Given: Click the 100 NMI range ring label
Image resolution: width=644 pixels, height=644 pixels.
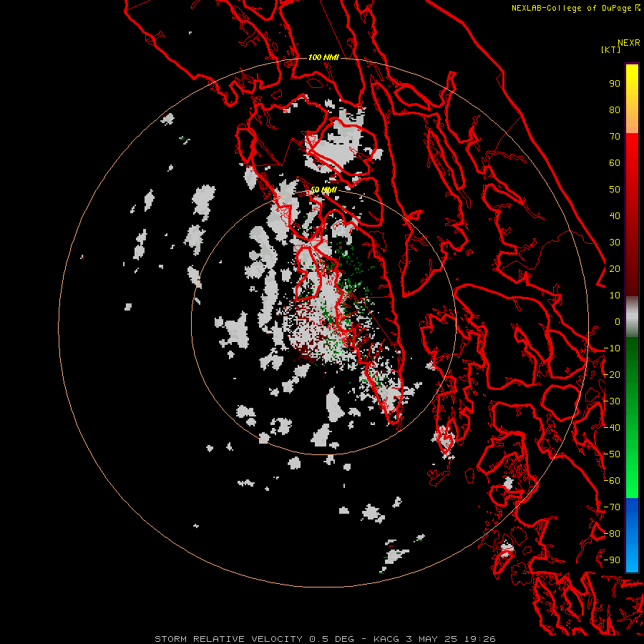Looking at the screenshot, I should point(323,57).
